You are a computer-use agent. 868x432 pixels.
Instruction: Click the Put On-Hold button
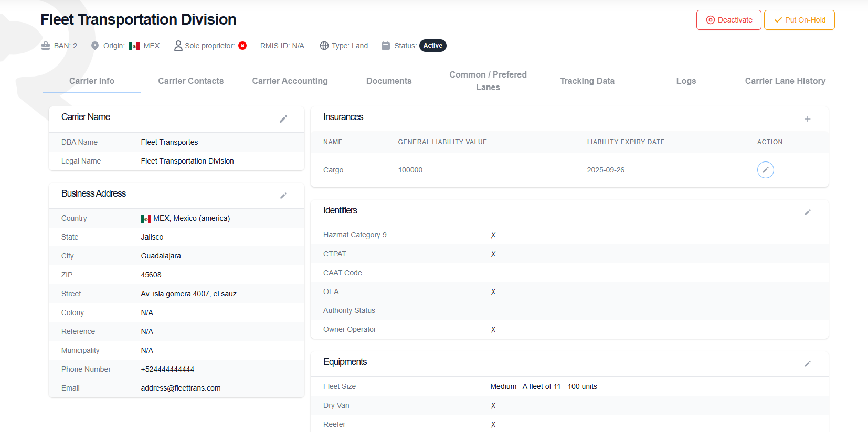coord(799,20)
